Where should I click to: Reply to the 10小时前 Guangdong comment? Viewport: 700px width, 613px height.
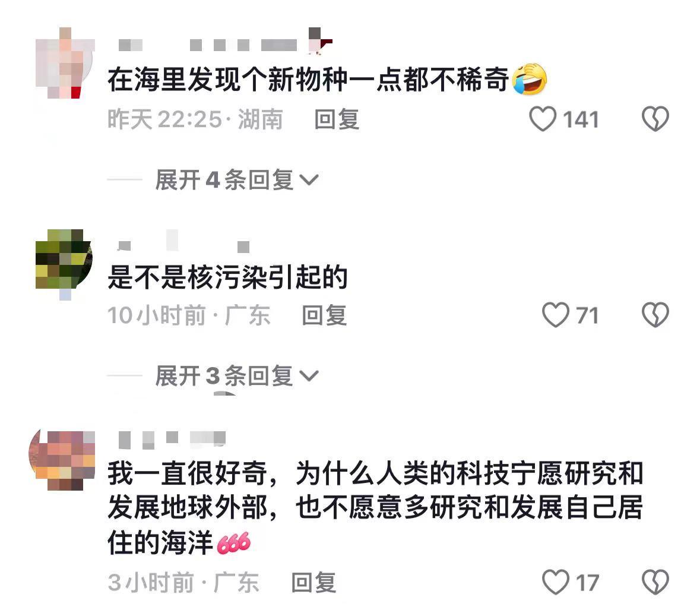(x=324, y=315)
